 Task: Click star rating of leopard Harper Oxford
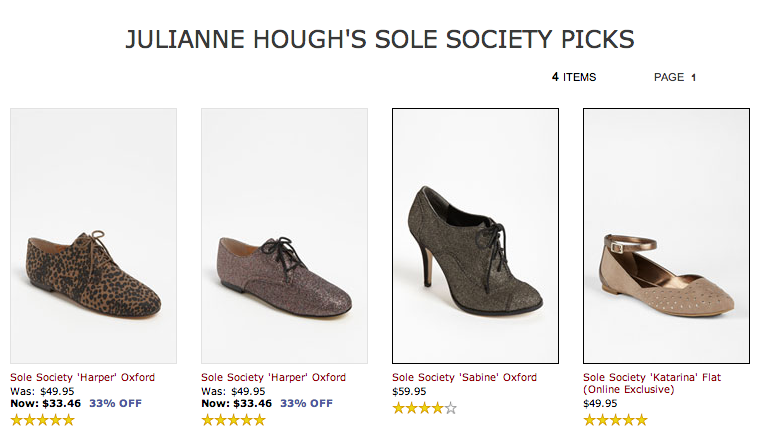[x=42, y=421]
